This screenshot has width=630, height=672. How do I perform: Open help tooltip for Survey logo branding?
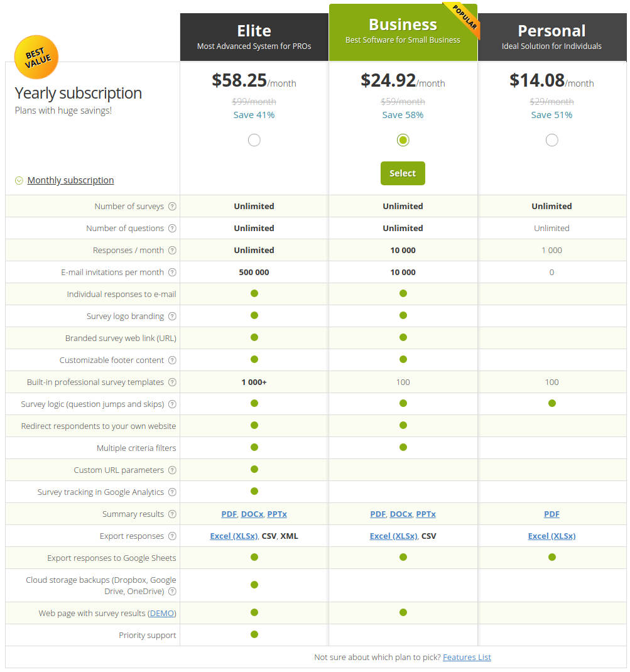(172, 316)
